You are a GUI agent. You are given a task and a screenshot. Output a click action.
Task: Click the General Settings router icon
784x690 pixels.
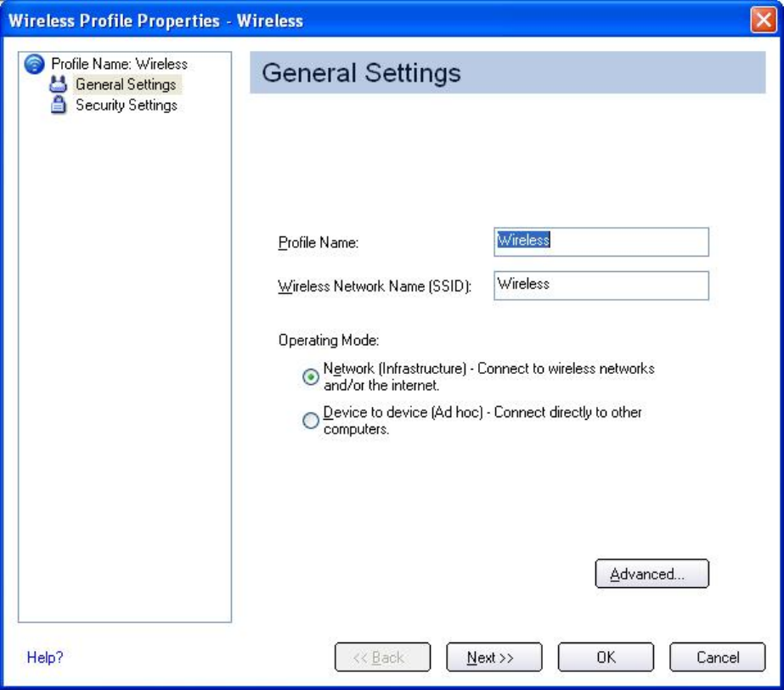pos(58,84)
